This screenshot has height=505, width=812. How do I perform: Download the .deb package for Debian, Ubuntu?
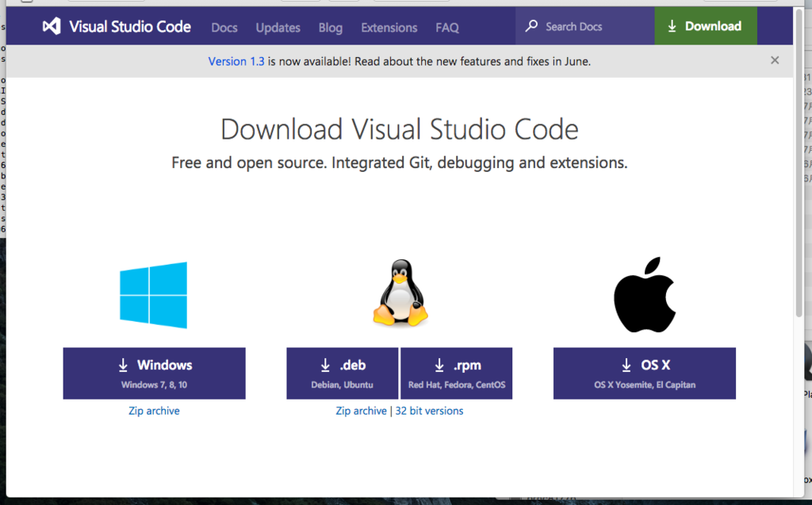[x=343, y=373]
